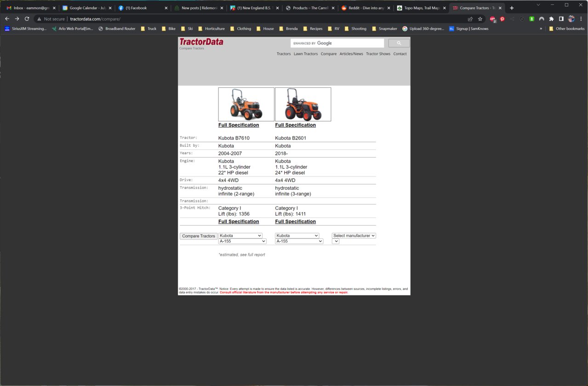Open the Chrome three-dot menu
The height and width of the screenshot is (386, 588).
coord(581,19)
